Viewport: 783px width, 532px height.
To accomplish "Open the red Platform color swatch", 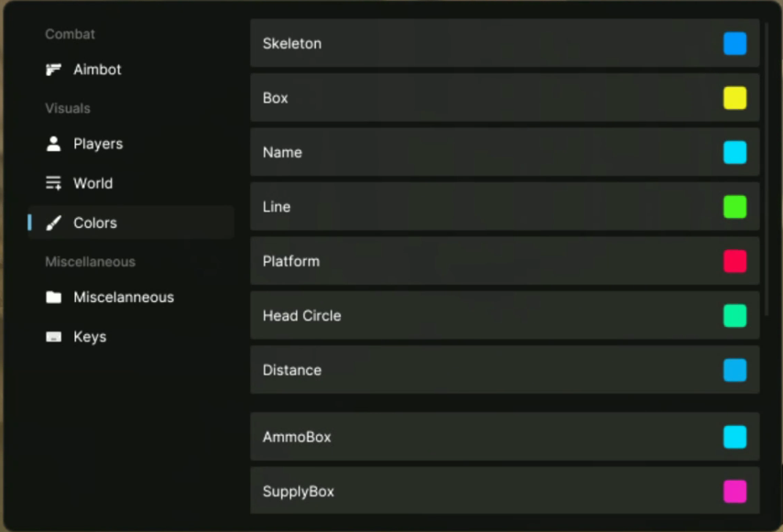I will (734, 262).
